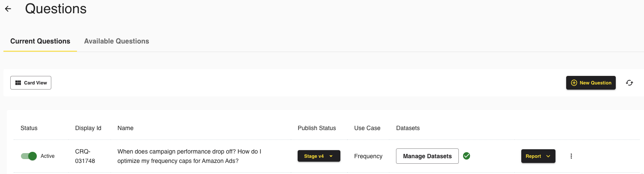Open the campaign performance question name
Image resolution: width=644 pixels, height=174 pixels.
pyautogui.click(x=189, y=156)
